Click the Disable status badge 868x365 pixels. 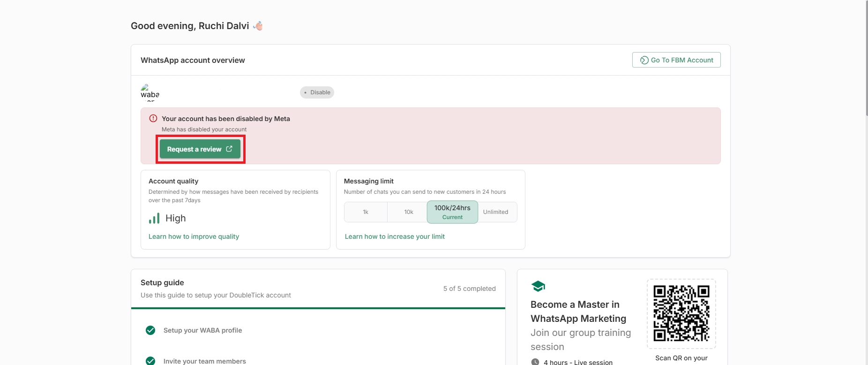(x=317, y=92)
